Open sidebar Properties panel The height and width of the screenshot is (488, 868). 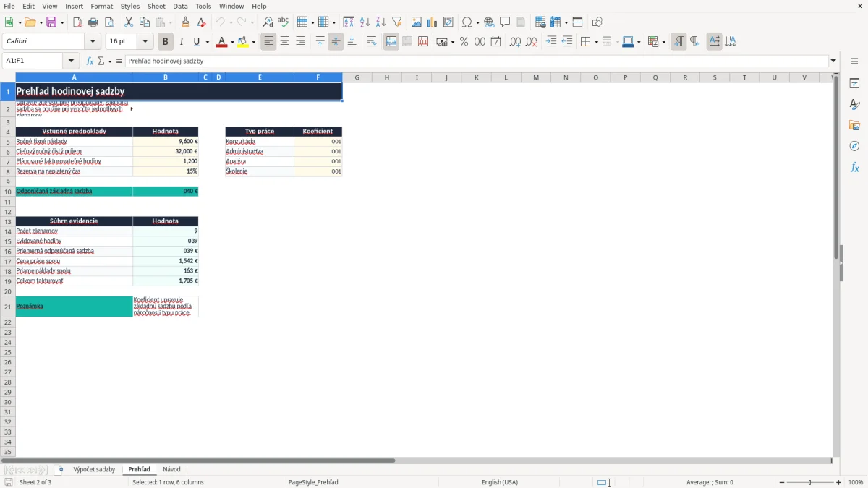pyautogui.click(x=854, y=84)
